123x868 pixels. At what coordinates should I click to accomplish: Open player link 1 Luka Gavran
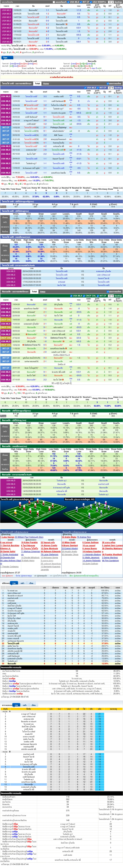(7, 537)
